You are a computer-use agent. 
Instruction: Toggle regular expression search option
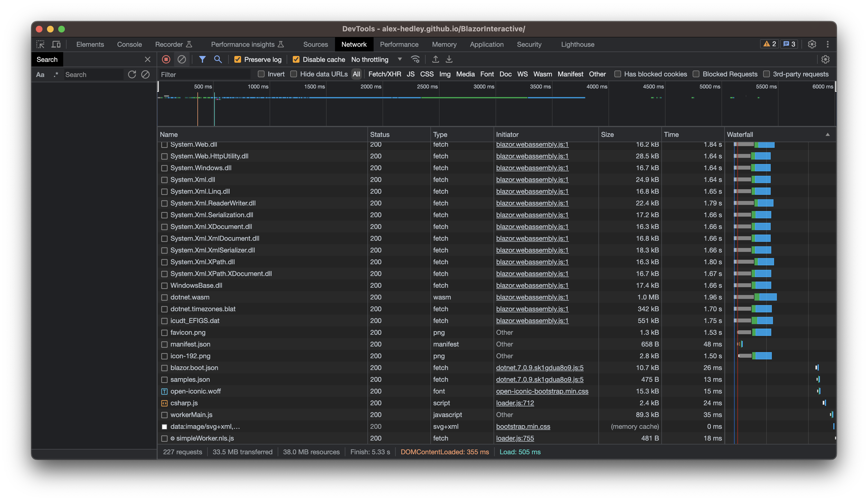56,74
